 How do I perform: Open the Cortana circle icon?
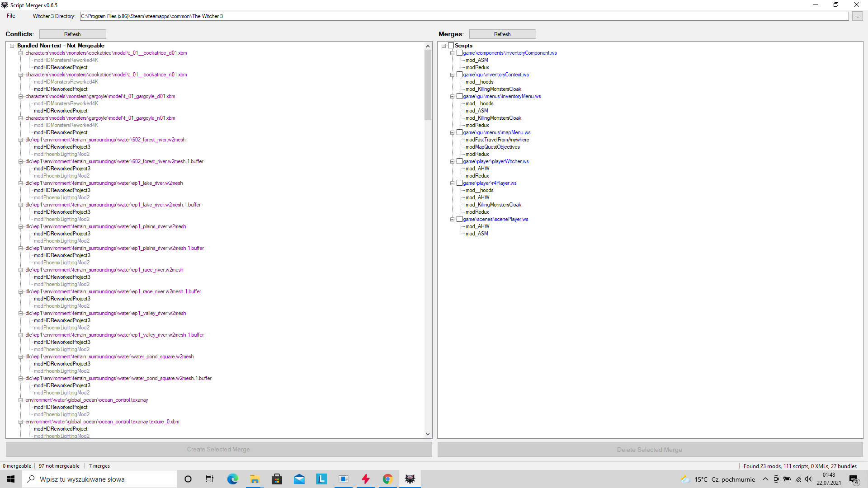pos(188,479)
